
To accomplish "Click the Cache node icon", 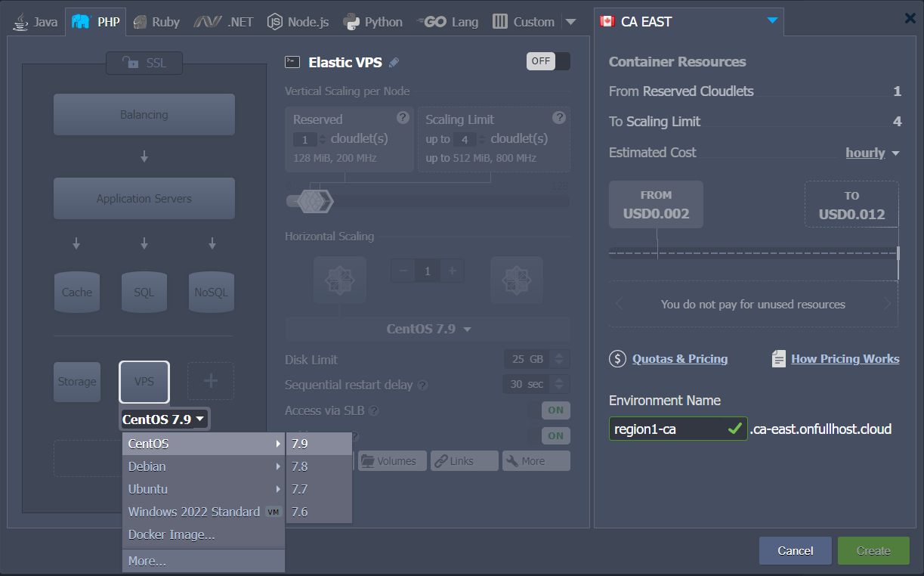I will [x=77, y=292].
